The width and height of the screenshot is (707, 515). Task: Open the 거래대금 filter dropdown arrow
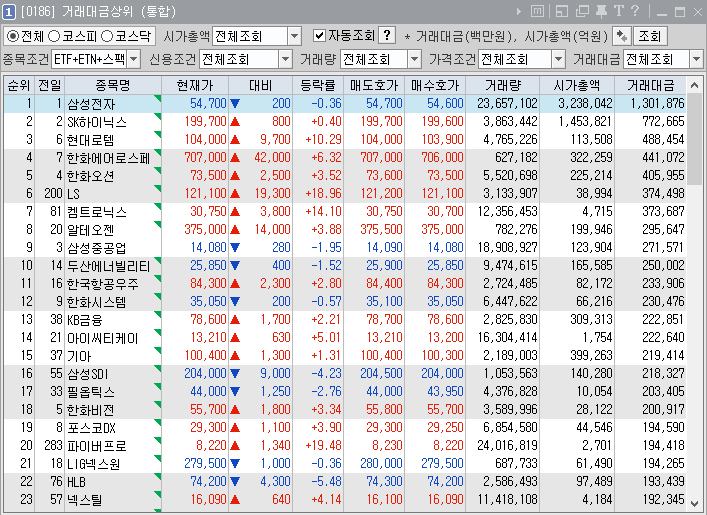[x=696, y=59]
